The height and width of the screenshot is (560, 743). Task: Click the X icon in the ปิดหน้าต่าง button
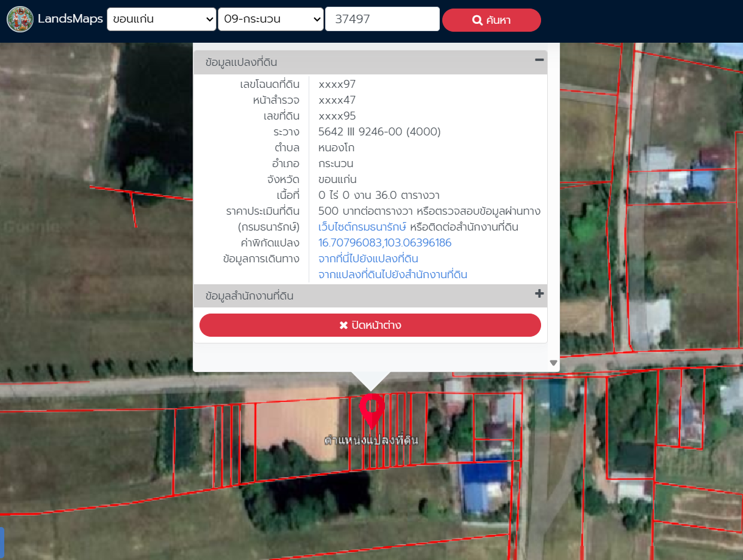coord(343,325)
